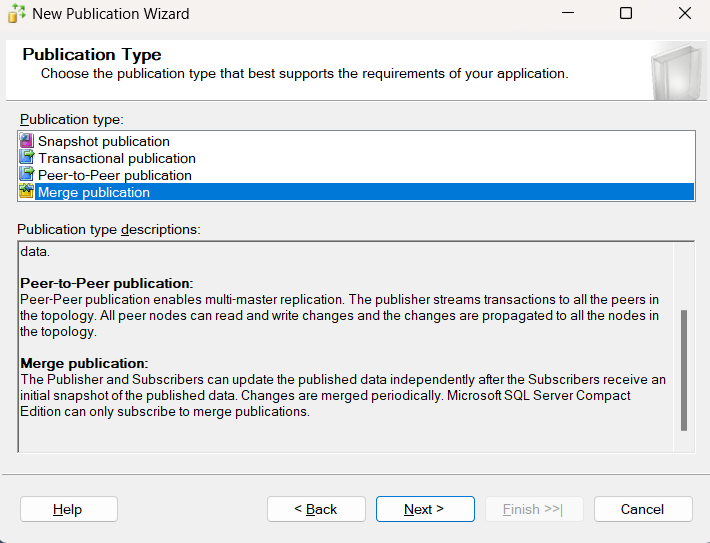Screen dimensions: 710x543
Task: Click the descriptions scrollbar thumb
Action: tap(684, 370)
